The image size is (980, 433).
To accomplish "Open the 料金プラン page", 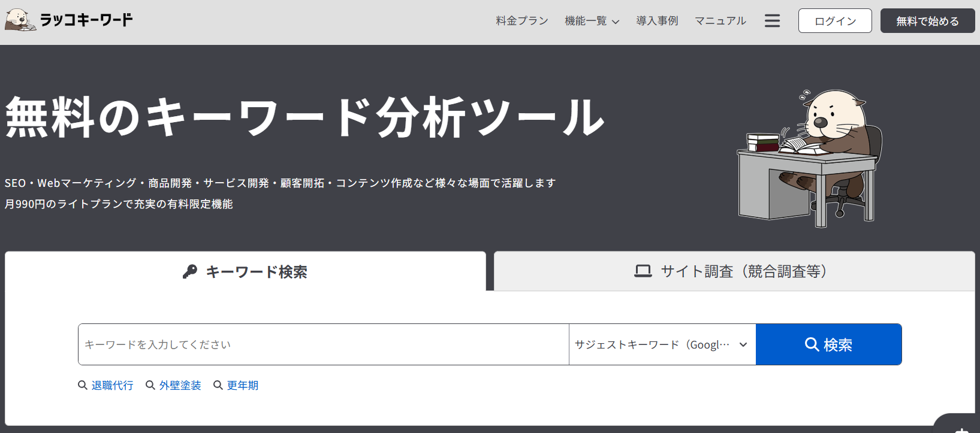I will (x=522, y=21).
